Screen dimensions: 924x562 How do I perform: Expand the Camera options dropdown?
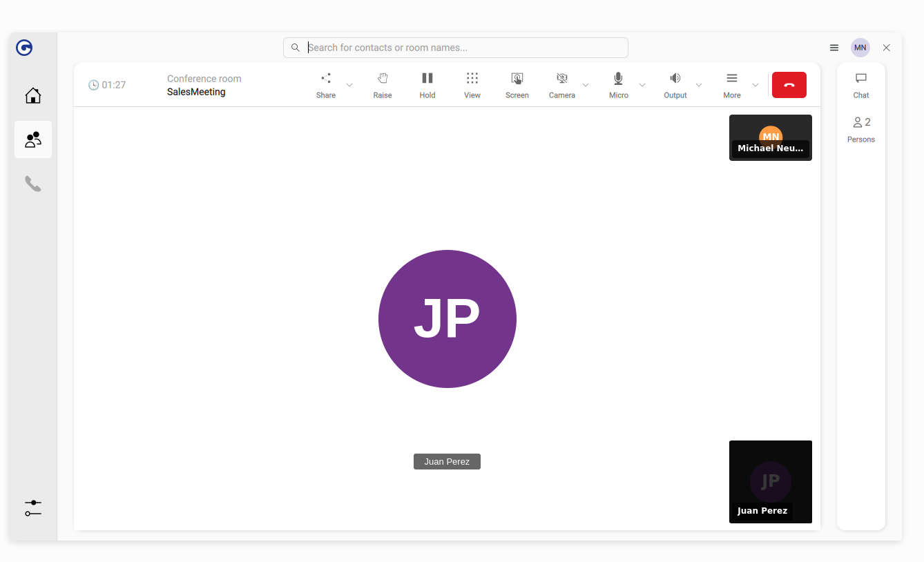(x=586, y=85)
